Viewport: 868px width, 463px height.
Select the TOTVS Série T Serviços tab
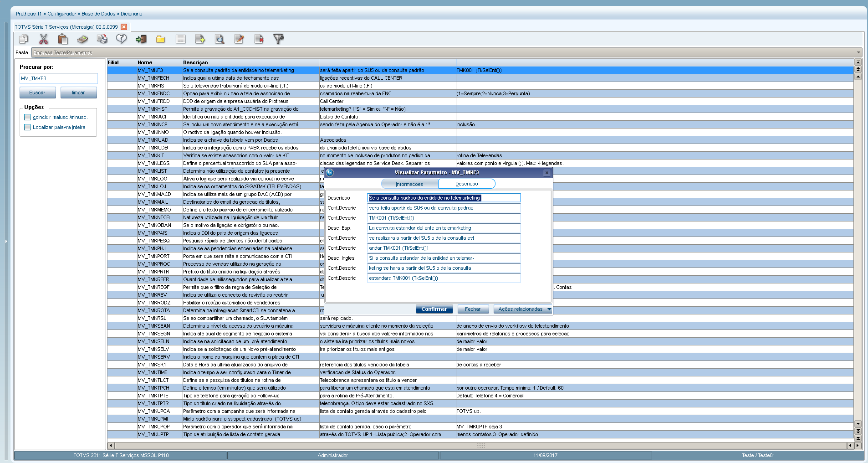tap(66, 27)
